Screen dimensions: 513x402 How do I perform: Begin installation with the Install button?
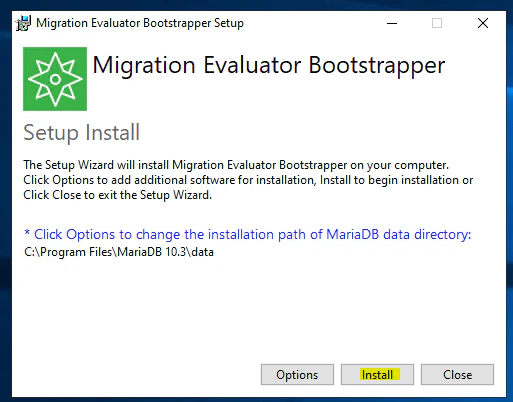pos(377,375)
